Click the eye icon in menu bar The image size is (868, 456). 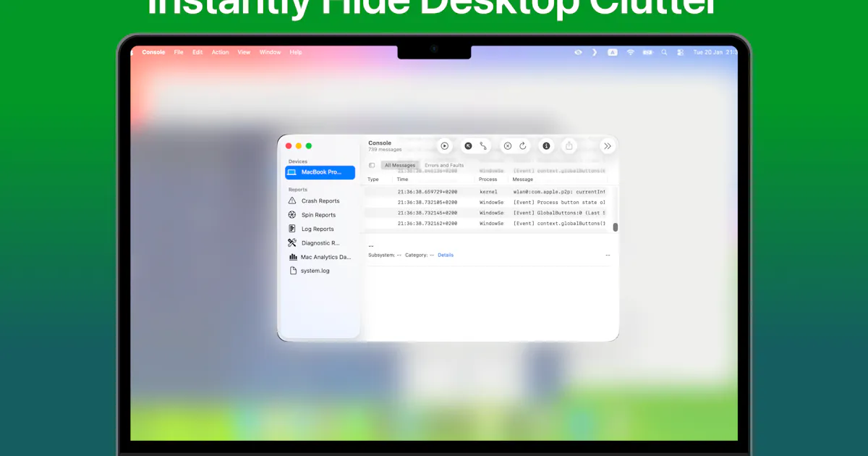[x=578, y=52]
